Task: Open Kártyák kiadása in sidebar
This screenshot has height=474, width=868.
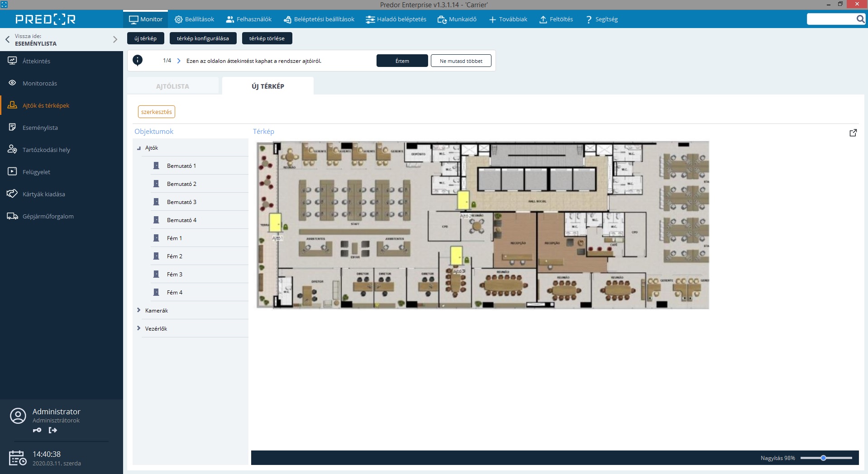Action: click(x=43, y=194)
